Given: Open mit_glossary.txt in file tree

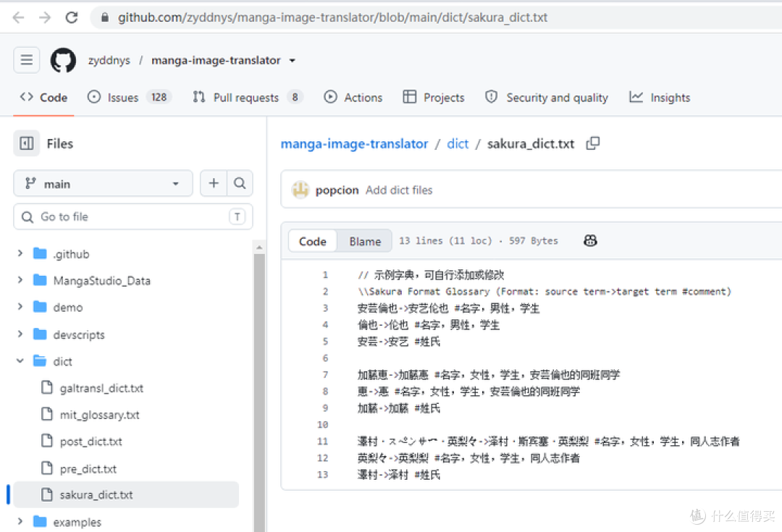Looking at the screenshot, I should coord(99,415).
